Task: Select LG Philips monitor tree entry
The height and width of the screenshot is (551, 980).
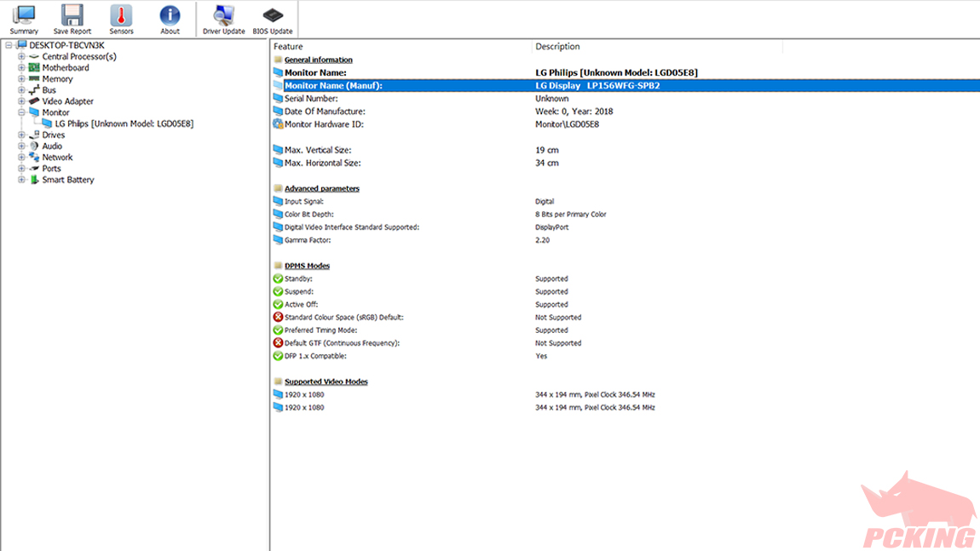Action: point(124,123)
